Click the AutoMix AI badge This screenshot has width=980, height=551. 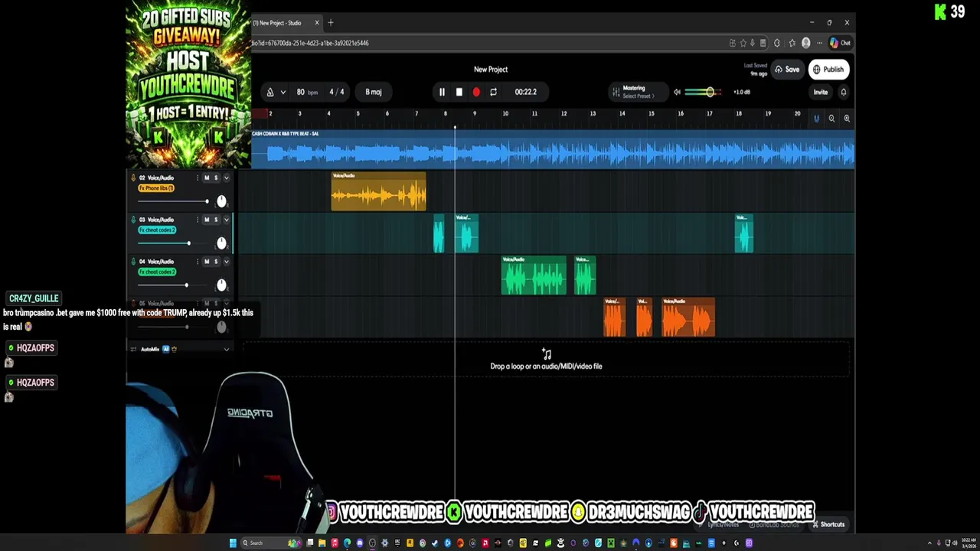click(165, 349)
